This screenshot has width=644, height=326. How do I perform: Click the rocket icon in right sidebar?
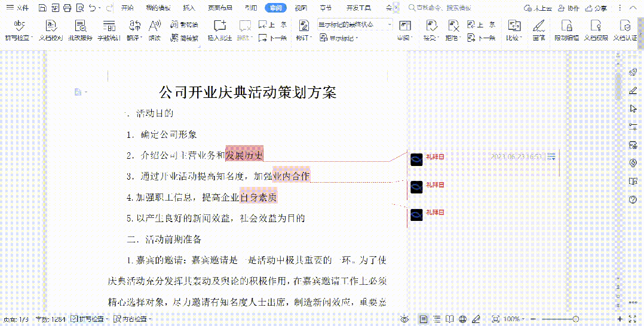tap(633, 73)
